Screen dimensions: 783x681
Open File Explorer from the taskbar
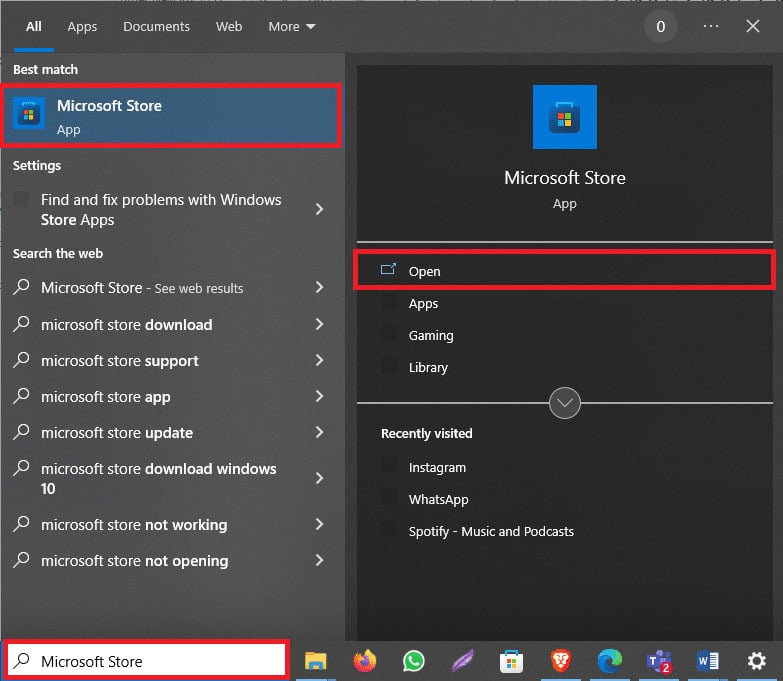(x=315, y=661)
